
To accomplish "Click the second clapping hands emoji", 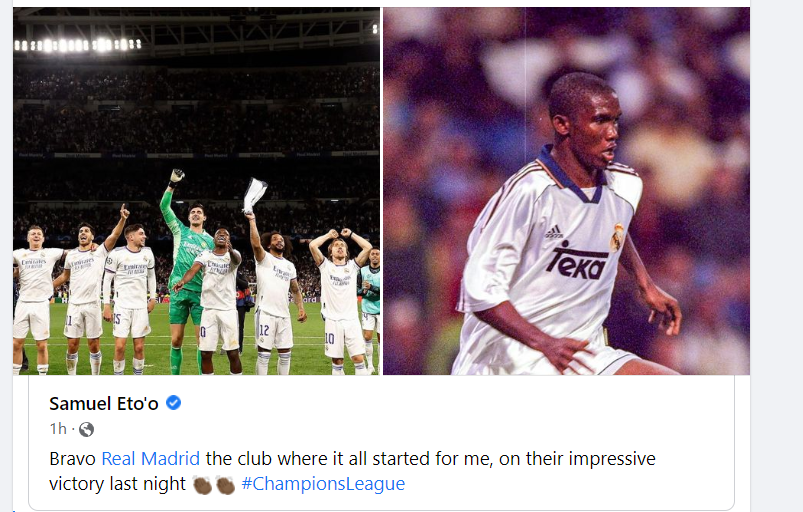I will [225, 484].
